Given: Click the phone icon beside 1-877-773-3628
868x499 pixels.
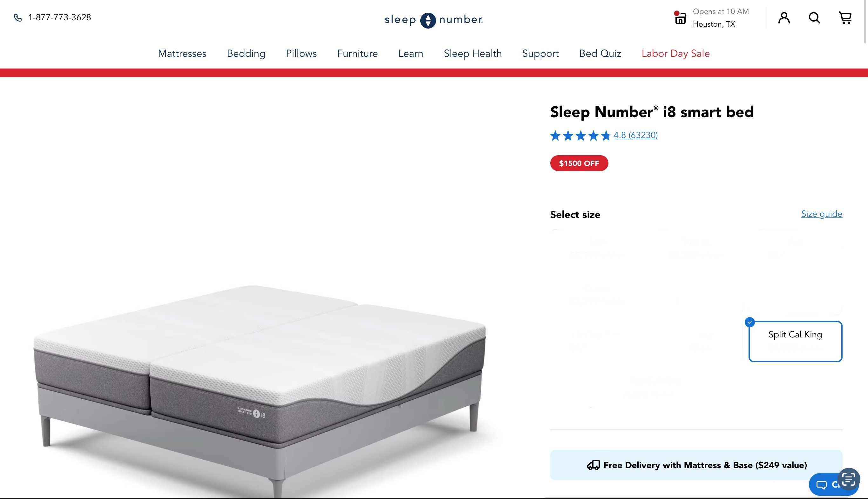Looking at the screenshot, I should click(18, 17).
